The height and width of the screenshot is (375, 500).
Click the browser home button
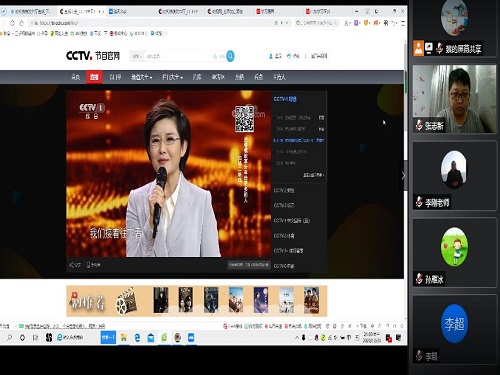pos(22,23)
